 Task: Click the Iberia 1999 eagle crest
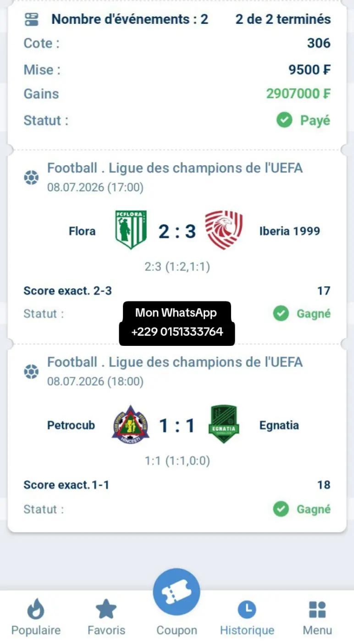click(224, 230)
